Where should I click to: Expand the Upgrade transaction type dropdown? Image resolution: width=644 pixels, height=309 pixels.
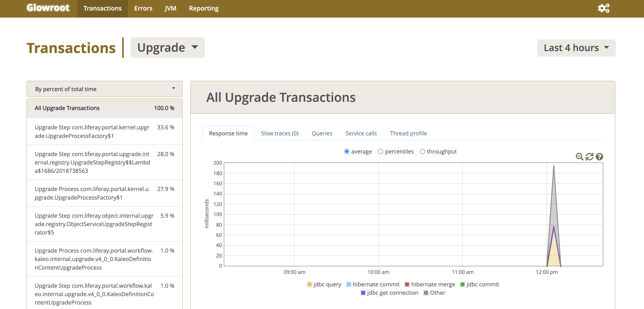click(x=167, y=47)
